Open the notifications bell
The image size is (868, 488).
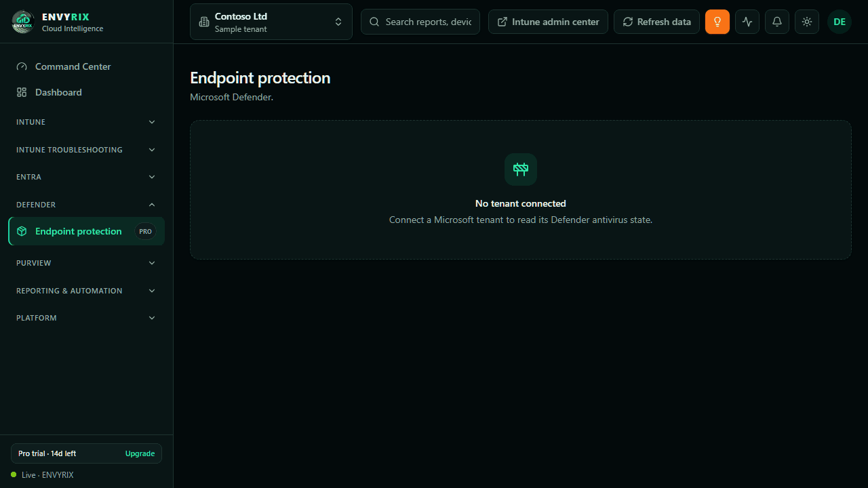(777, 22)
